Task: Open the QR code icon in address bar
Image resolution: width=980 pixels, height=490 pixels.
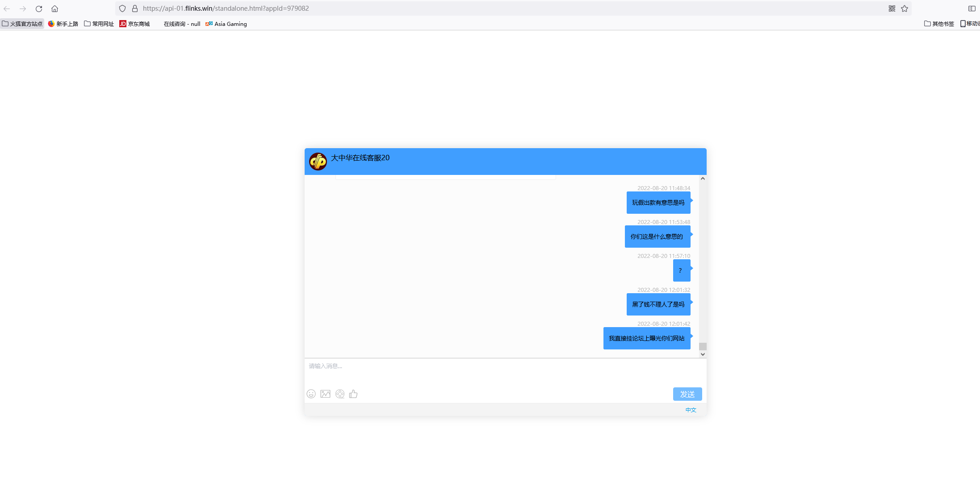Action: tap(892, 8)
